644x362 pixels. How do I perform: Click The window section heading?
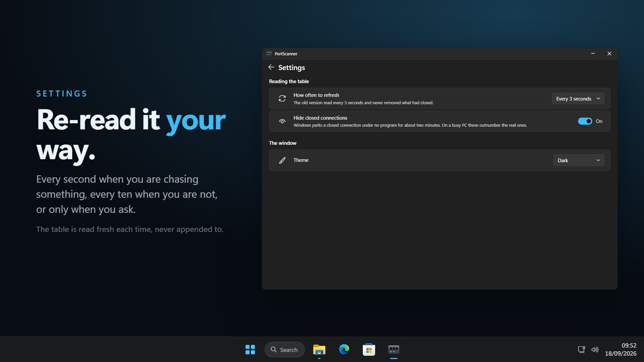tap(283, 143)
